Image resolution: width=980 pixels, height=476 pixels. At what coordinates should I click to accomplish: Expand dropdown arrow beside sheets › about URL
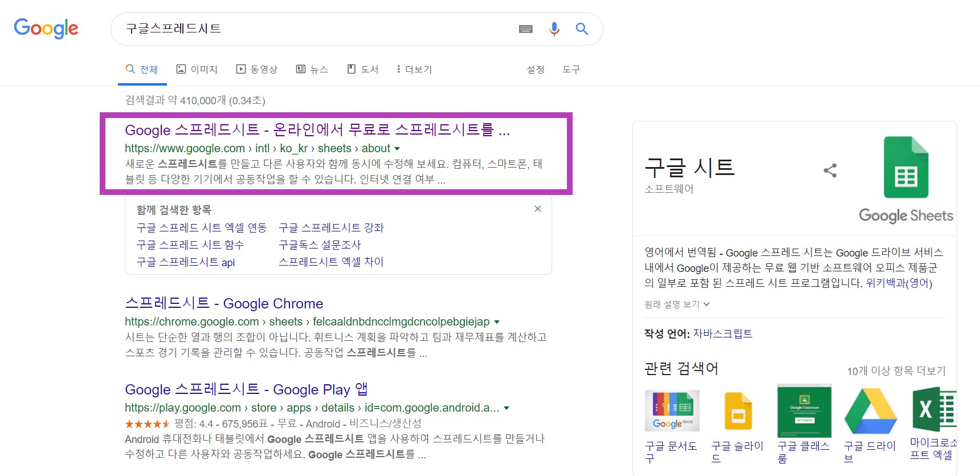click(x=397, y=149)
